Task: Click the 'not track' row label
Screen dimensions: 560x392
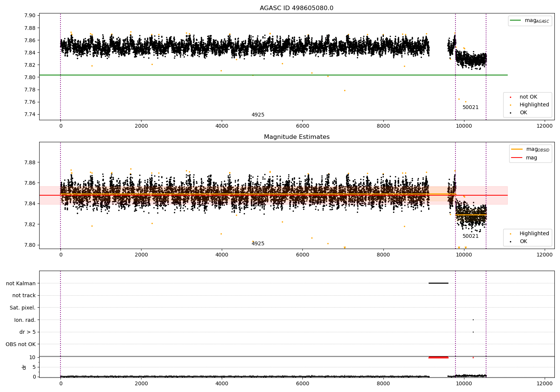Action: 24,295
